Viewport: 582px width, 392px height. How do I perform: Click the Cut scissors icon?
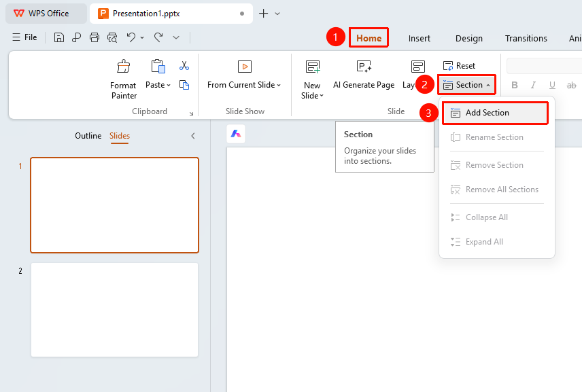click(184, 66)
